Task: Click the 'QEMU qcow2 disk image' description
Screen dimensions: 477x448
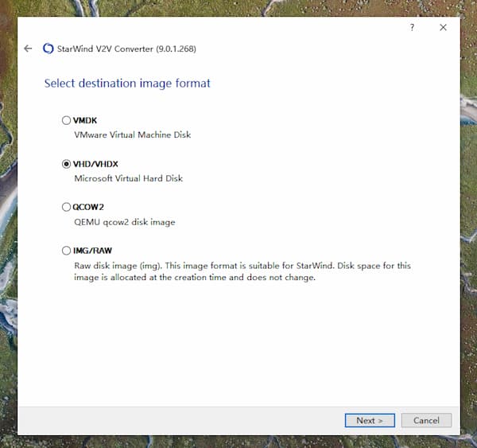Action: tap(125, 222)
